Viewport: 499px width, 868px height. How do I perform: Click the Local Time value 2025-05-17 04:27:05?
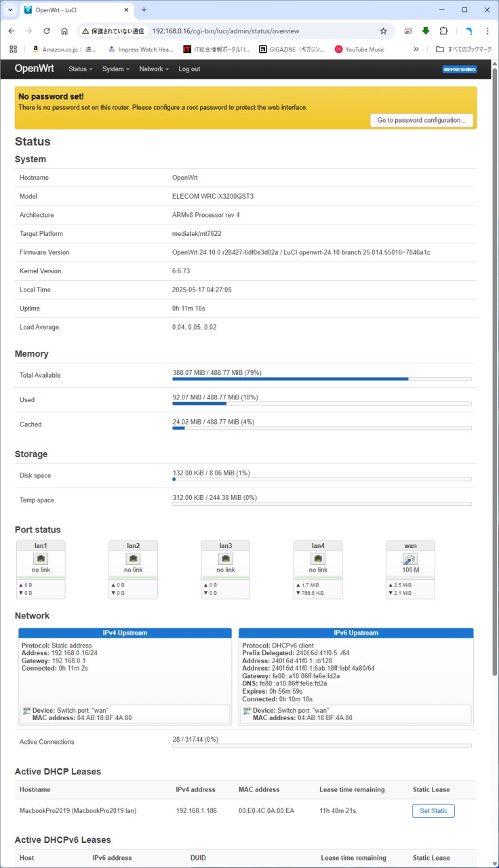202,290
